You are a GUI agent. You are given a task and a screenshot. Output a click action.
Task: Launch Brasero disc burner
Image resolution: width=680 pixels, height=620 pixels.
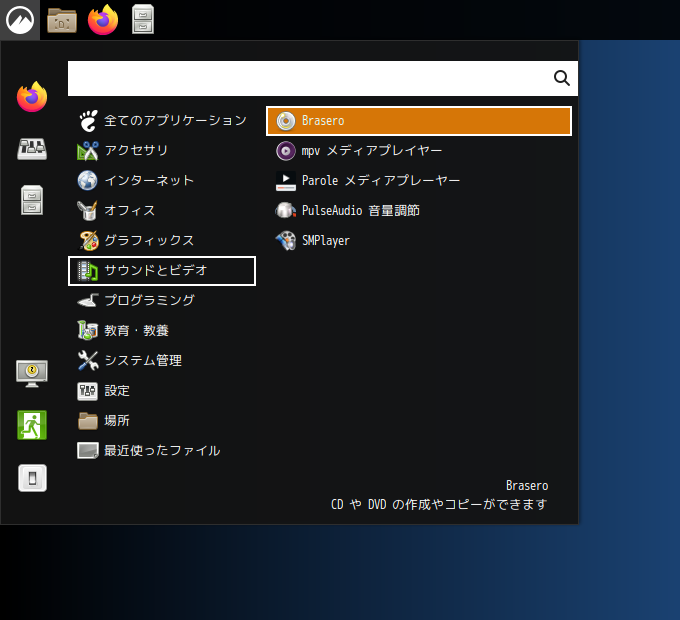pos(419,121)
